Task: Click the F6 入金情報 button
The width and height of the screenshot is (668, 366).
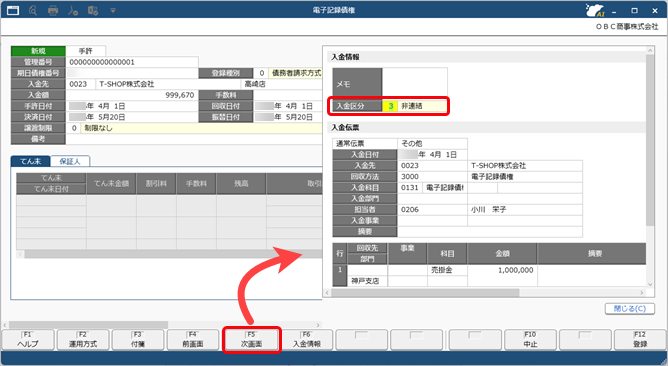Action: click(307, 340)
